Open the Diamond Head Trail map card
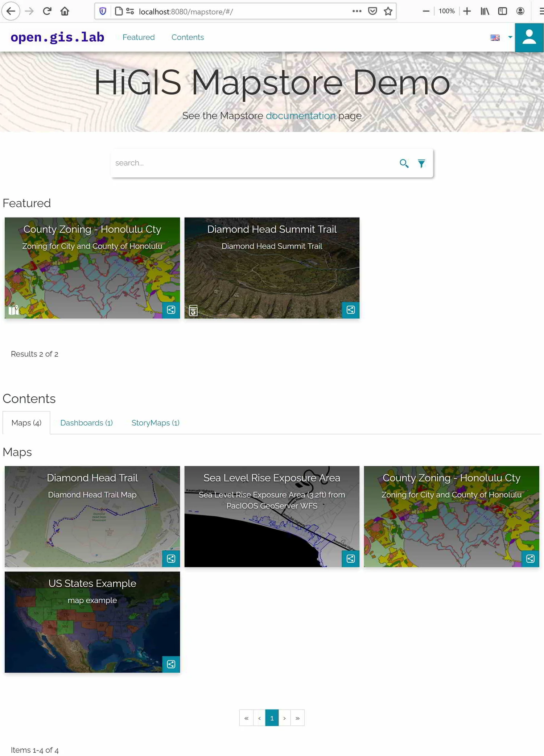The height and width of the screenshot is (756, 544). pyautogui.click(x=92, y=516)
